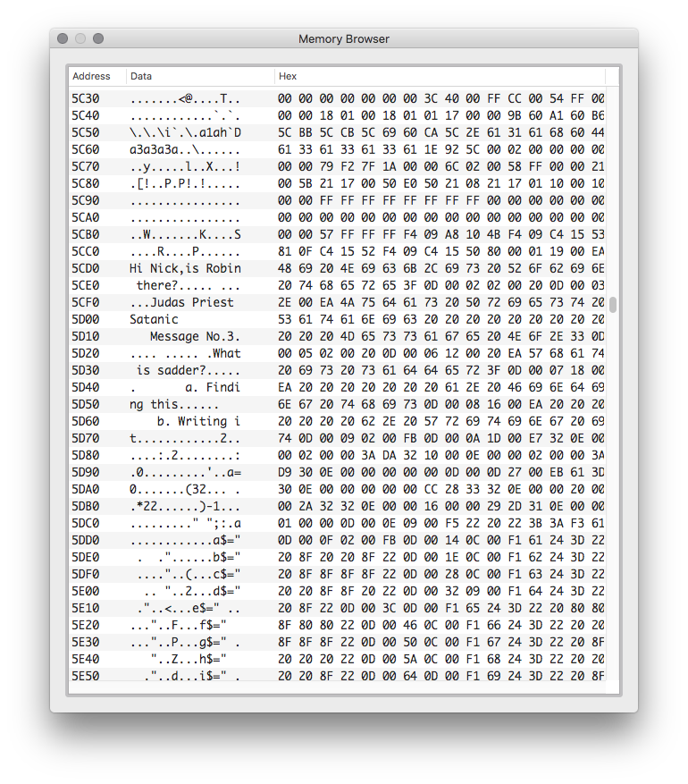The image size is (688, 784).
Task: Click address 5C80
Action: click(86, 183)
